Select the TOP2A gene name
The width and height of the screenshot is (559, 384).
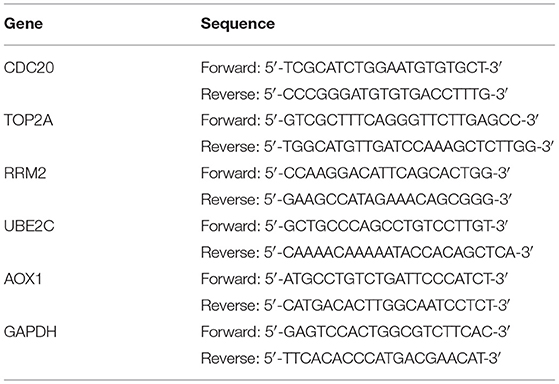coord(29,120)
